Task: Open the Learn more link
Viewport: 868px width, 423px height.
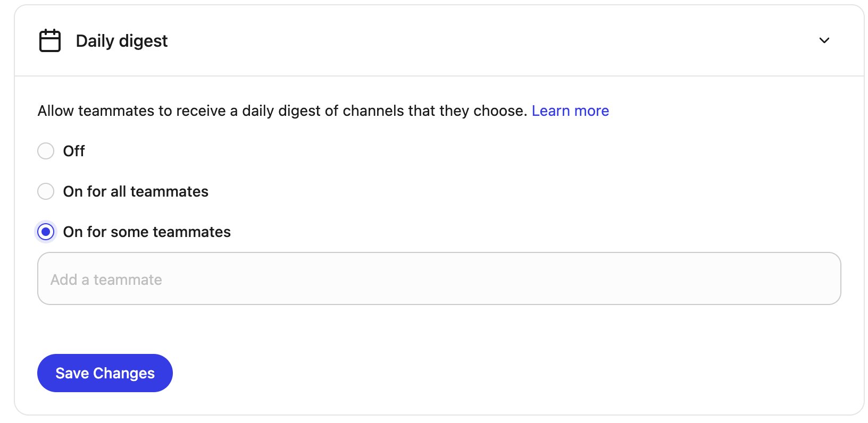Action: click(570, 111)
